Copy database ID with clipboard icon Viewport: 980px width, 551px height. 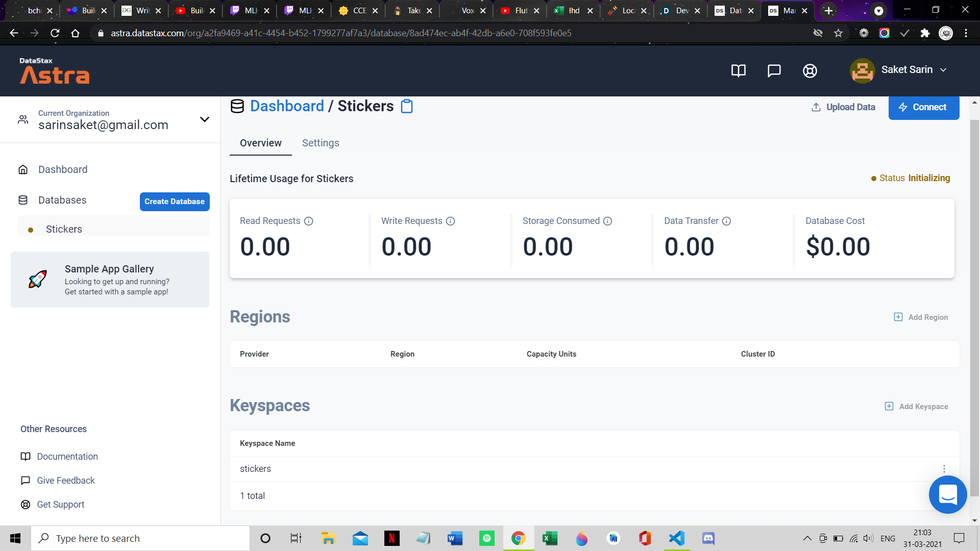[x=407, y=106]
